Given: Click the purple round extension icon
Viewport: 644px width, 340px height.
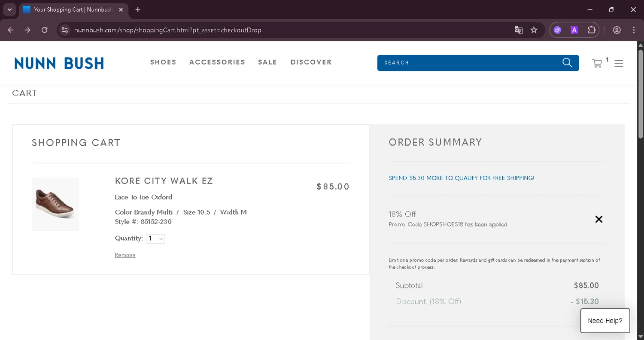Looking at the screenshot, I should point(557,30).
